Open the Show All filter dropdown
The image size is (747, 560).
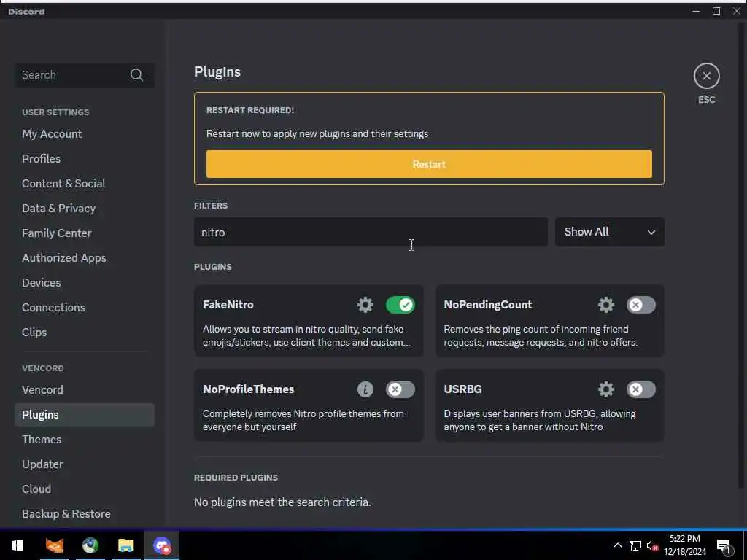pos(609,232)
